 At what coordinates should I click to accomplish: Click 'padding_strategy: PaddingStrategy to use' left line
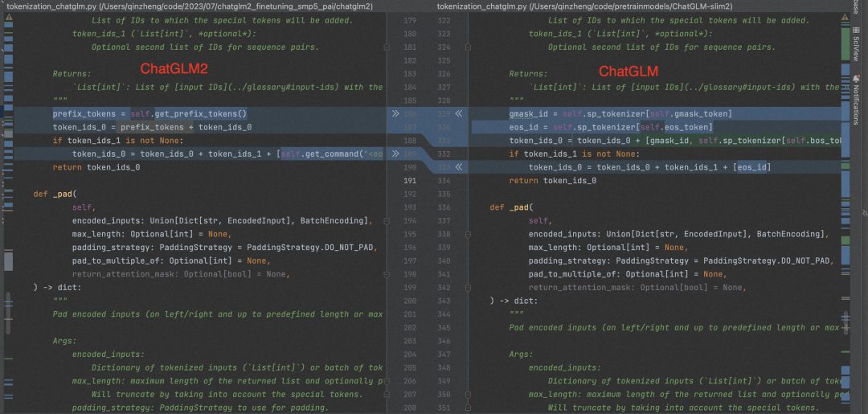click(200, 408)
